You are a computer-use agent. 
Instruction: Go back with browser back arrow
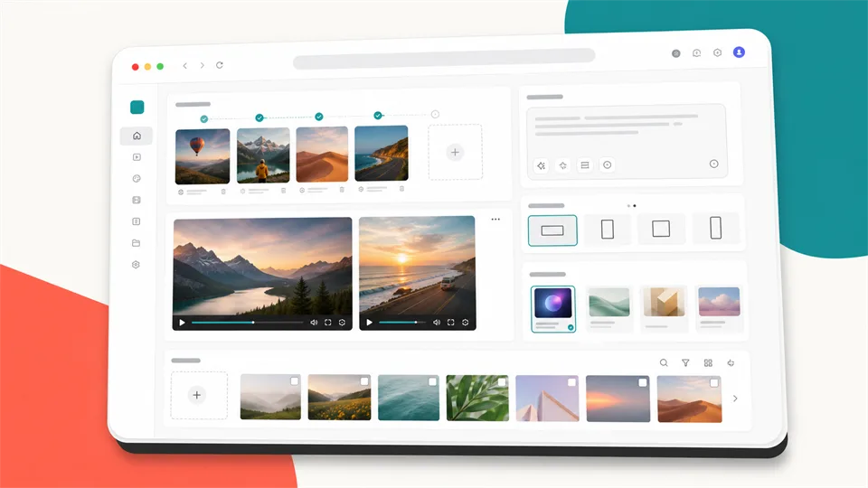tap(184, 66)
